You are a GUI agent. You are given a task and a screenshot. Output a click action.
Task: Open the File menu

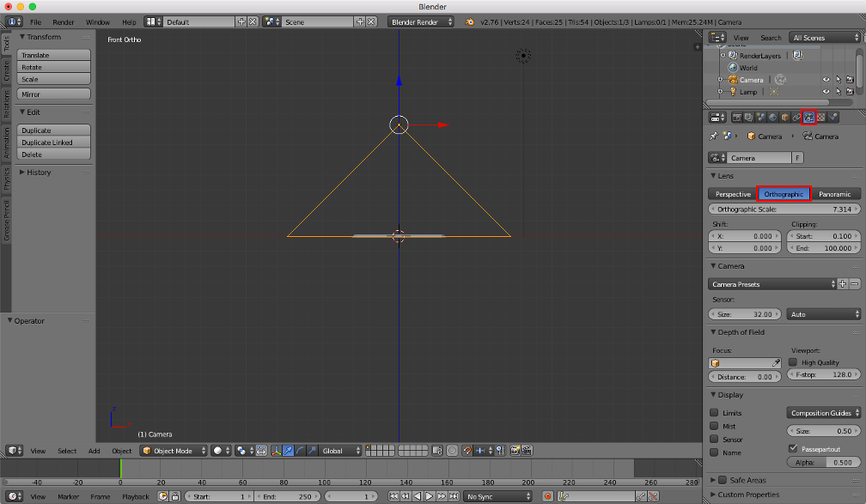click(x=35, y=22)
